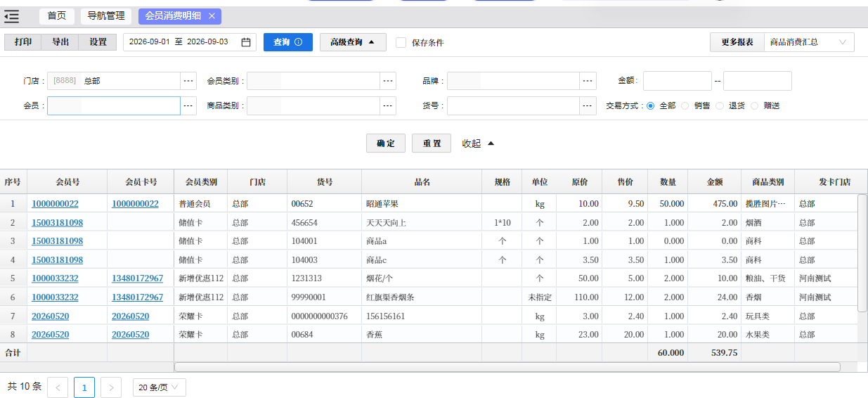868x398 pixels.
Task: Enable the 保存条件 checkbox
Action: 401,42
